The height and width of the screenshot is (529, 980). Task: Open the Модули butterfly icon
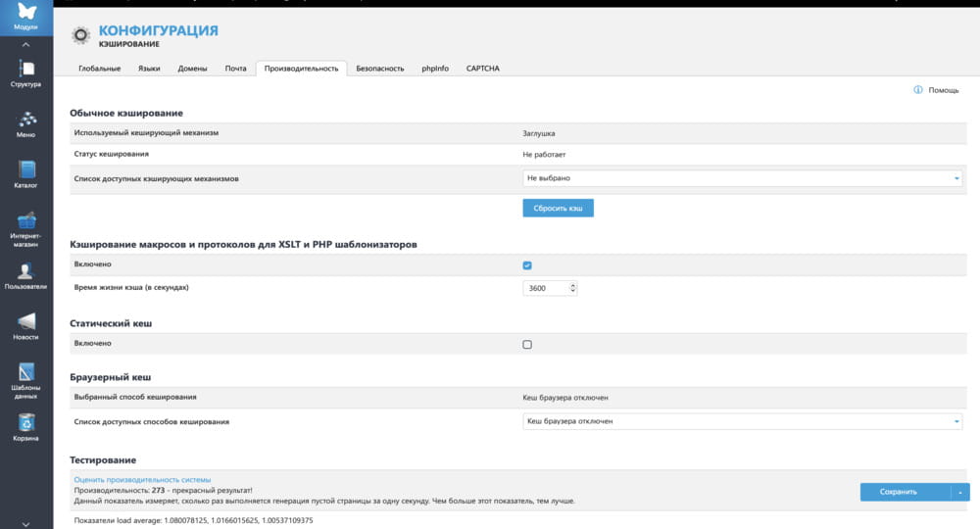coord(26,15)
